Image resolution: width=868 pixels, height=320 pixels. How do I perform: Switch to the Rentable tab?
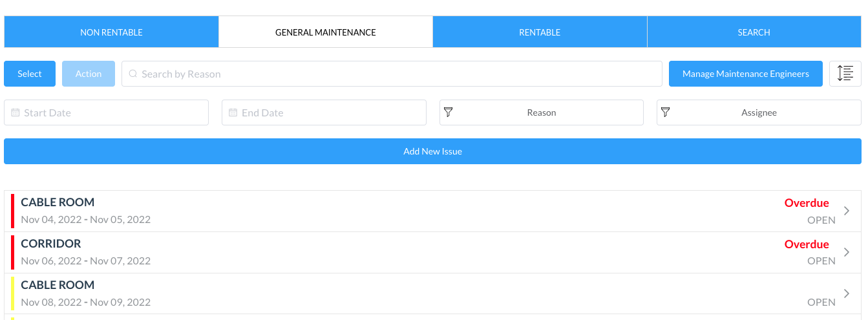pos(540,32)
